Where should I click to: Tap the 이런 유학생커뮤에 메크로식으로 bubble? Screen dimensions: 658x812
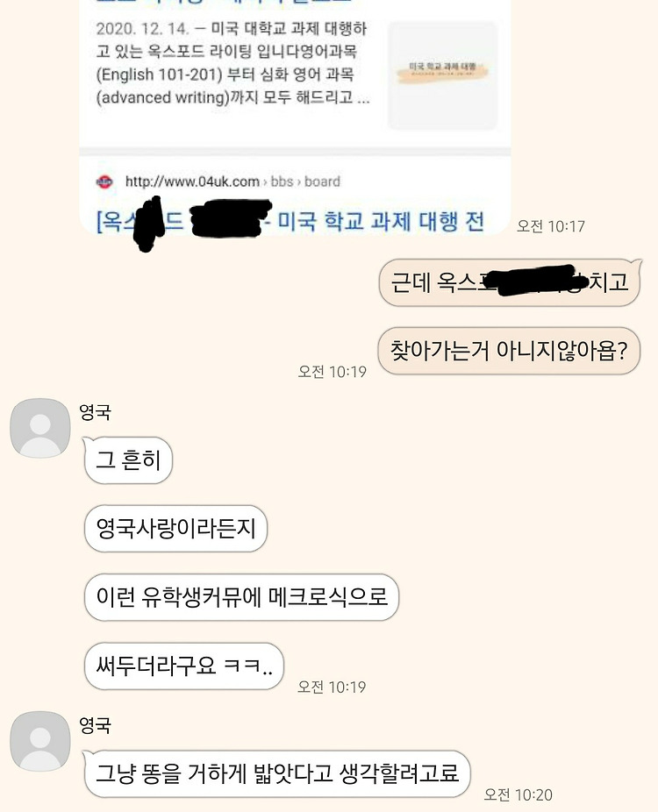241,597
